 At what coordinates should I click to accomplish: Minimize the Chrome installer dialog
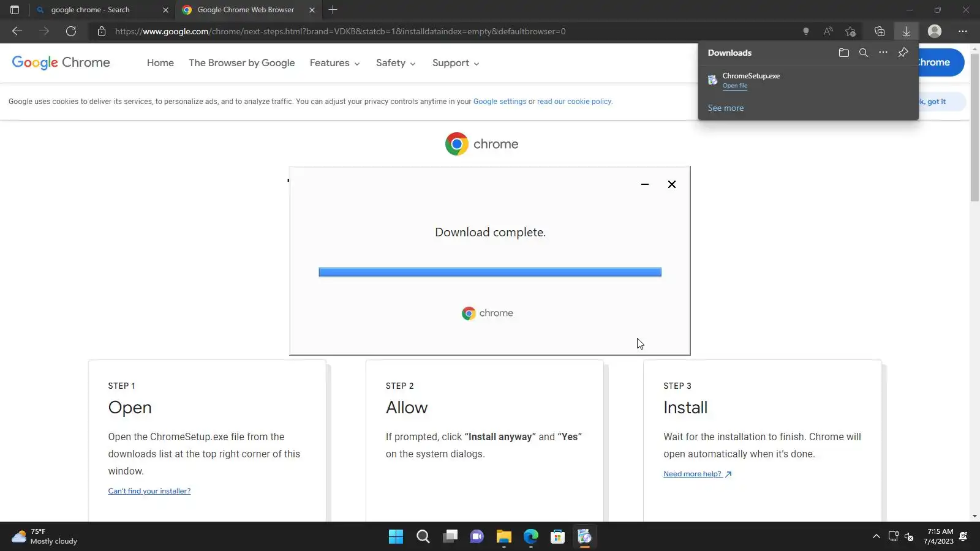click(645, 184)
